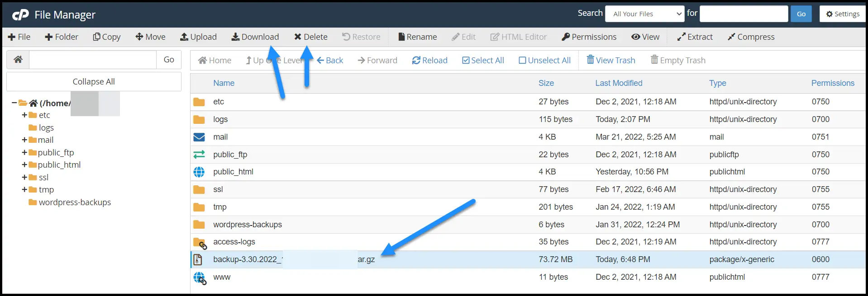Reload the file listing
Viewport: 868px width, 296px height.
point(429,61)
